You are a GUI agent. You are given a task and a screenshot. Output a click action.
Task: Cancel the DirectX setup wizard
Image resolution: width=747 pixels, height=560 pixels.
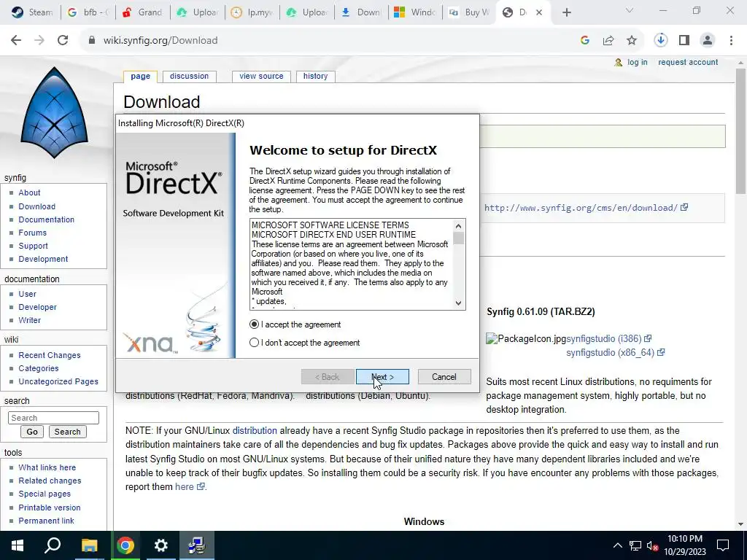pos(444,377)
